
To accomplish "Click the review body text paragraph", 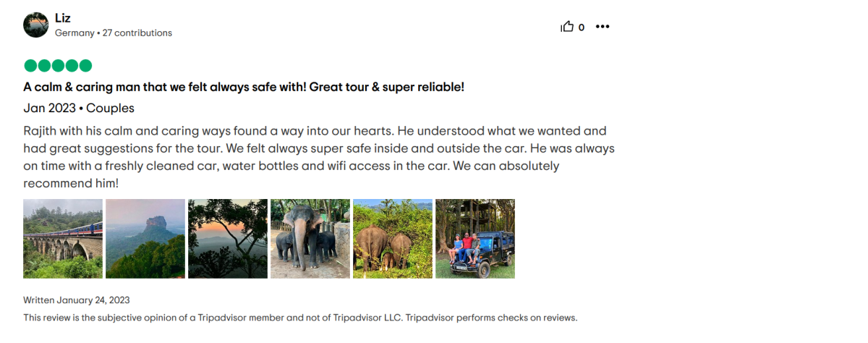I will point(318,157).
